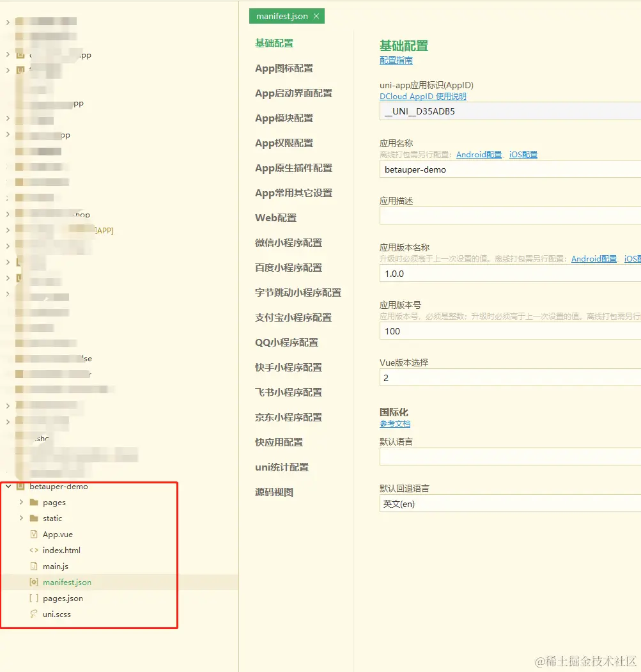Open Android配置 link under 应用名称
Viewport: 641px width, 672px height.
tap(479, 154)
